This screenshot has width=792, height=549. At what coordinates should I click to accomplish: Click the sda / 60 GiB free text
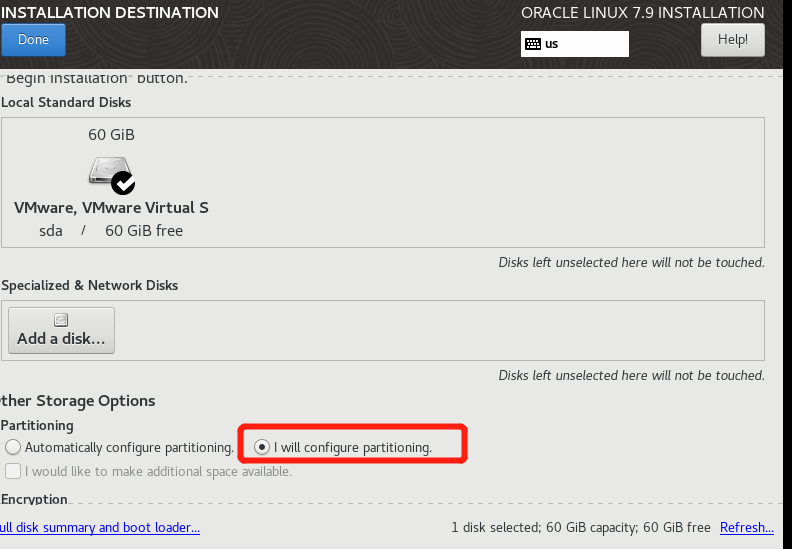[x=111, y=231]
